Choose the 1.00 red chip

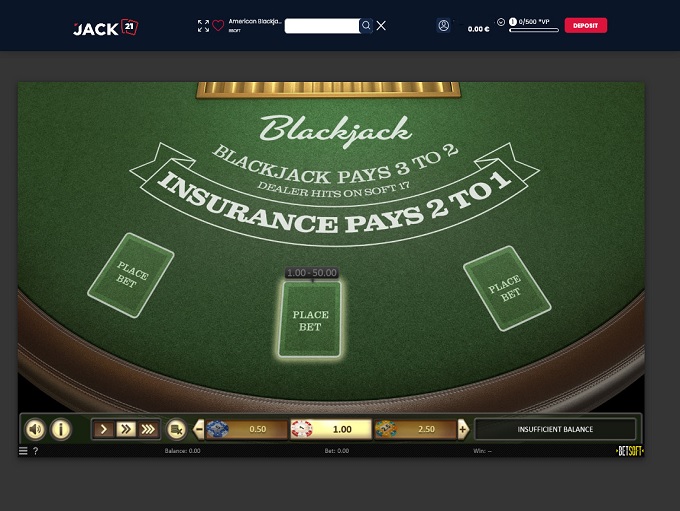(331, 429)
